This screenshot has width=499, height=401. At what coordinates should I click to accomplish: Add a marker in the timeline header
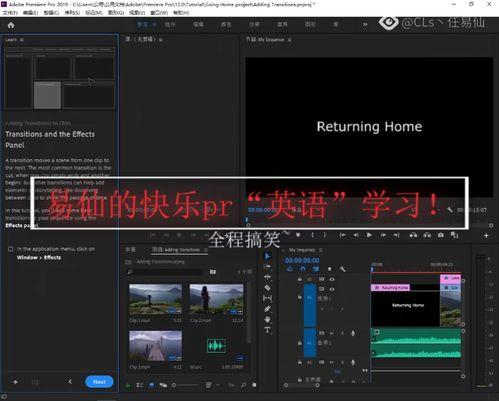[329, 269]
